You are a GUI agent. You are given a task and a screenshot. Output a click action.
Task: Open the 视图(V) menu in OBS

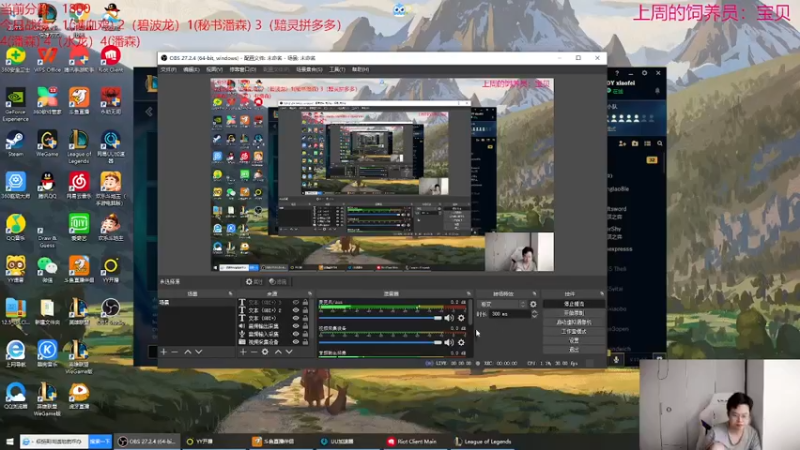[214, 69]
